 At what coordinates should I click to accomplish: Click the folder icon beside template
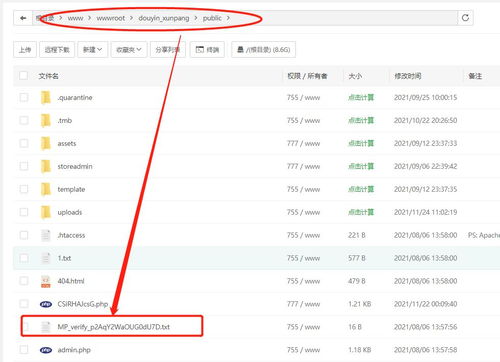pyautogui.click(x=46, y=189)
